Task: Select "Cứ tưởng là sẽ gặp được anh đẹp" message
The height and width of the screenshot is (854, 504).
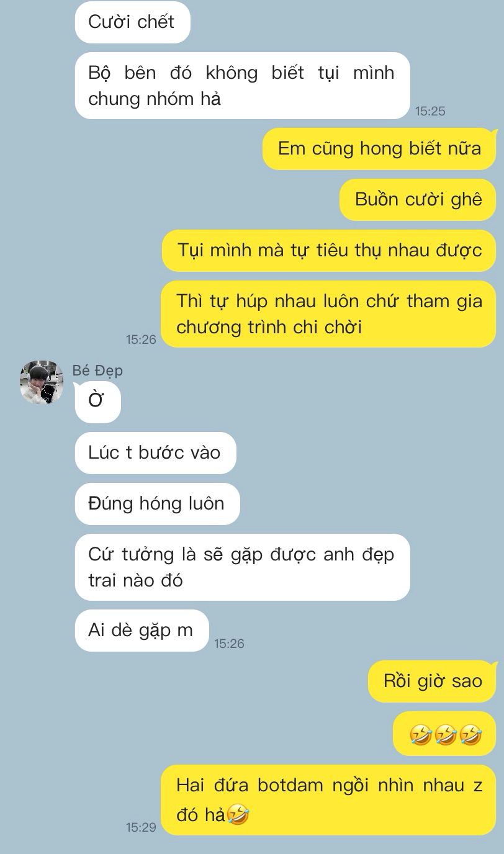Action: (x=242, y=567)
